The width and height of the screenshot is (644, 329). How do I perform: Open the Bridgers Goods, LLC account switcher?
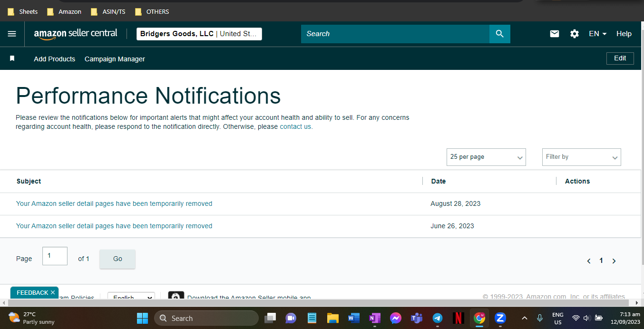tap(199, 34)
